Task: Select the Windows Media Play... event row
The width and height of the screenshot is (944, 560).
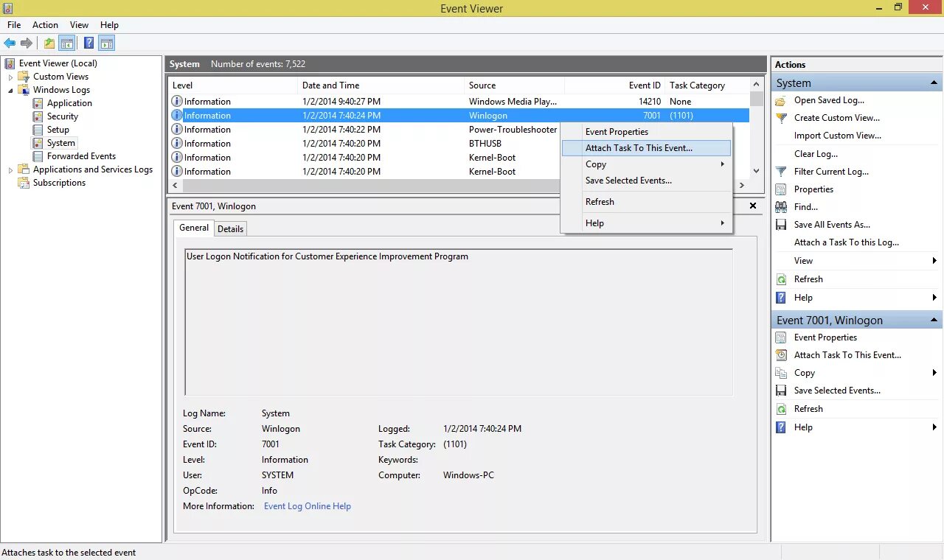Action: (459, 102)
